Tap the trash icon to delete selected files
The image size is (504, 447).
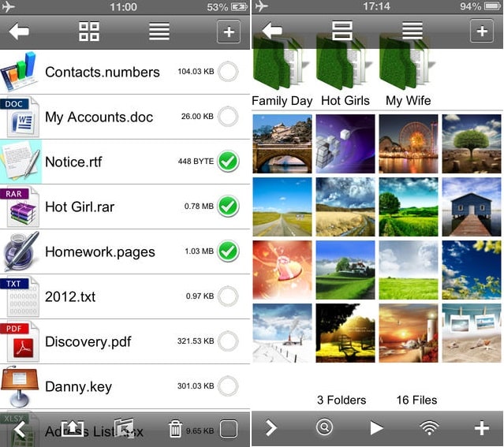175,429
